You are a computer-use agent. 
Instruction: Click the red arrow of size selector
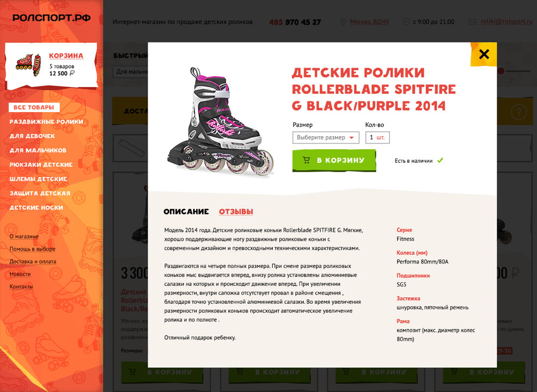pos(351,138)
